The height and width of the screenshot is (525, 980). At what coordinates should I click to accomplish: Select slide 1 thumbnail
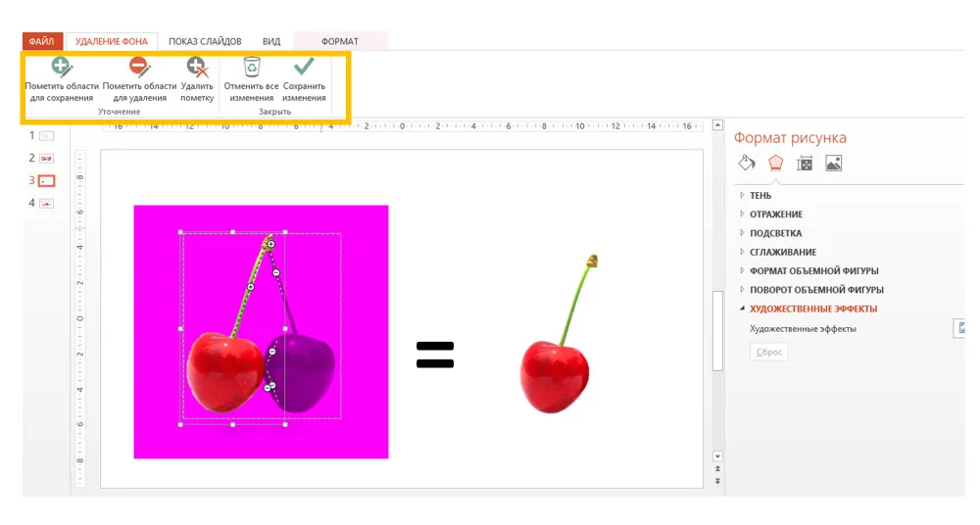46,135
